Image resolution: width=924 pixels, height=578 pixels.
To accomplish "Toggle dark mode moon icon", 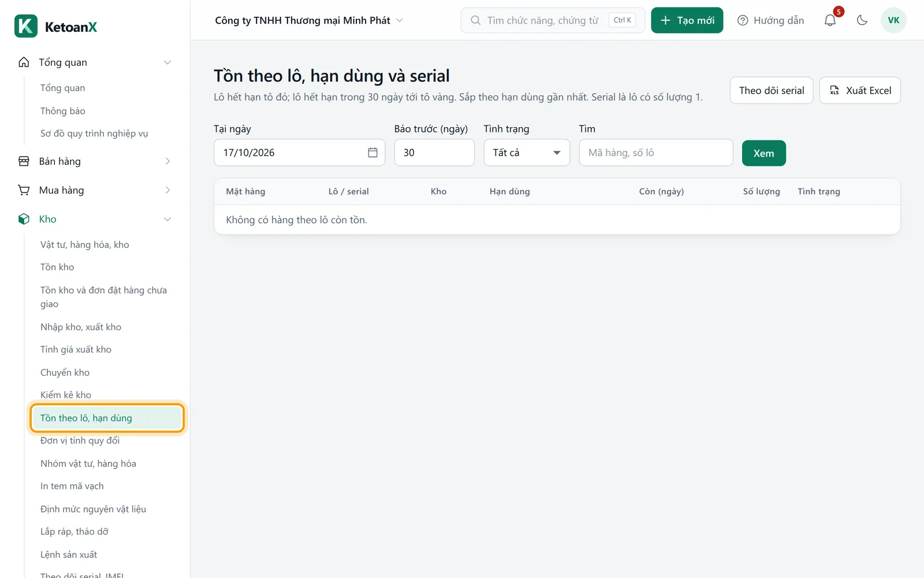I will click(862, 20).
